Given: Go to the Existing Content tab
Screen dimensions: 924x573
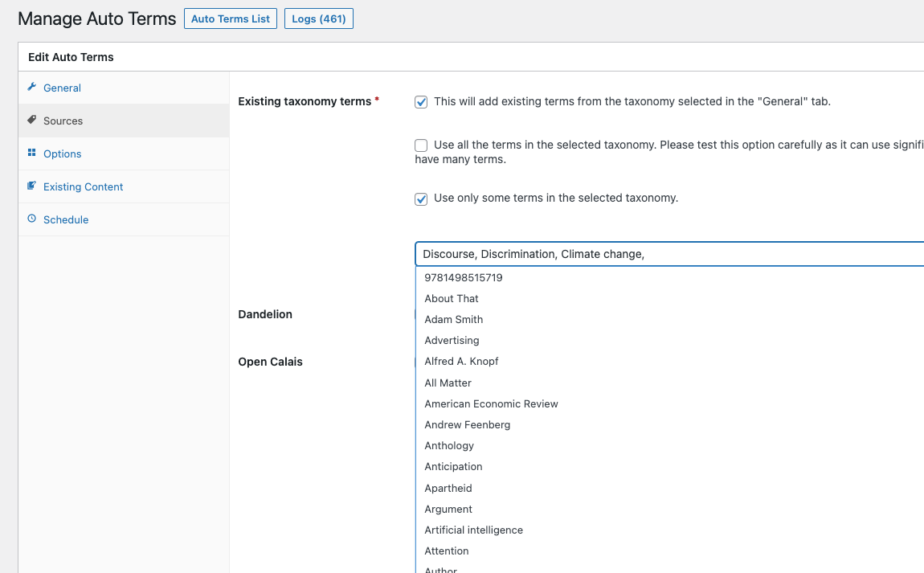Looking at the screenshot, I should (84, 186).
